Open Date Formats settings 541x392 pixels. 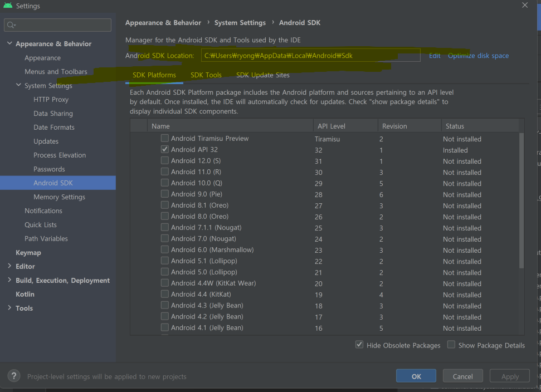coord(54,127)
